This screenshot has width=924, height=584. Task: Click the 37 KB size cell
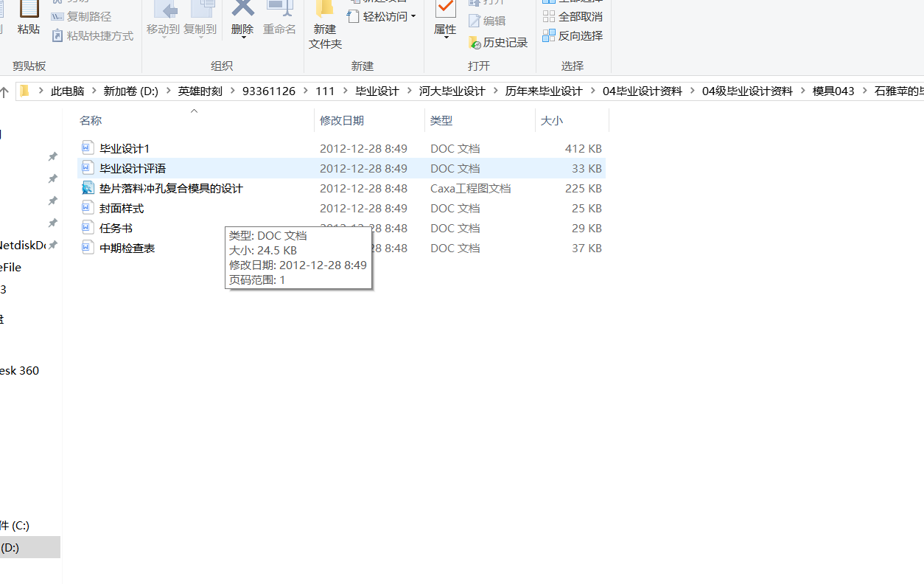[x=587, y=248]
